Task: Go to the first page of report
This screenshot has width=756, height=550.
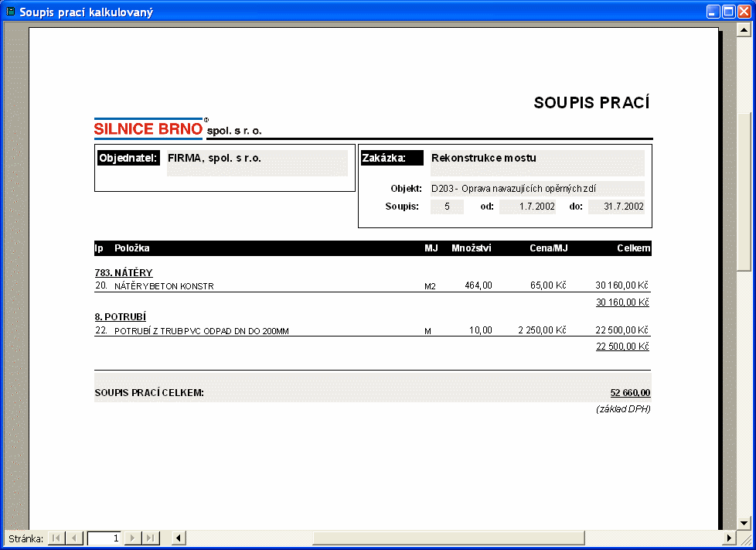Action: click(56, 538)
